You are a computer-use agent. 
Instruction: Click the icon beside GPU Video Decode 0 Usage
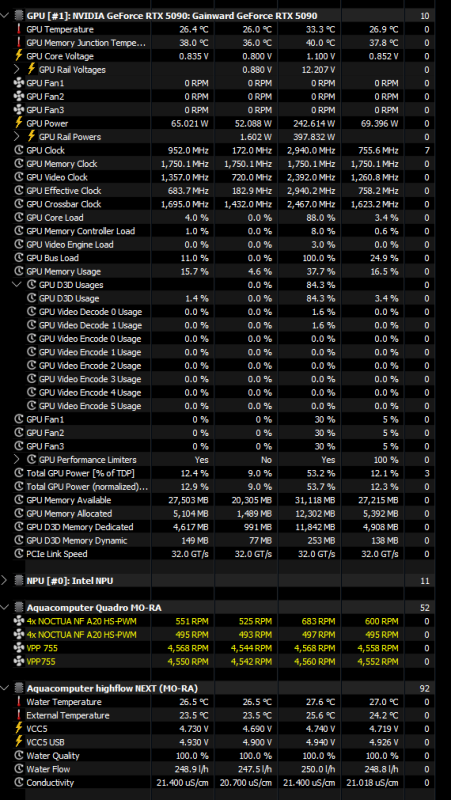click(32, 312)
